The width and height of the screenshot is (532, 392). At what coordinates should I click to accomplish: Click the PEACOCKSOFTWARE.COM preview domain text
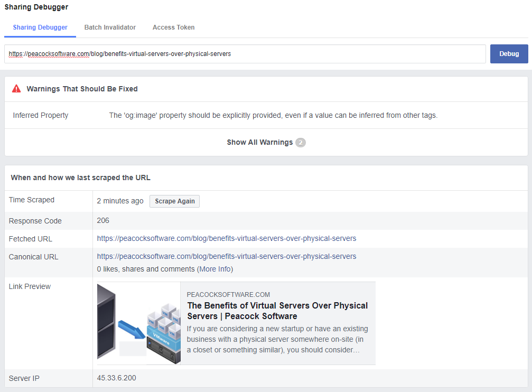click(228, 295)
